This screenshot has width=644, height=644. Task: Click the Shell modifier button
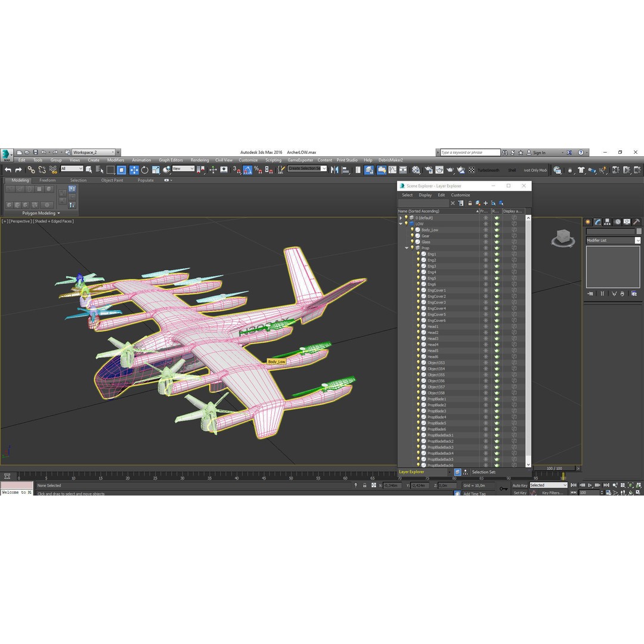512,170
